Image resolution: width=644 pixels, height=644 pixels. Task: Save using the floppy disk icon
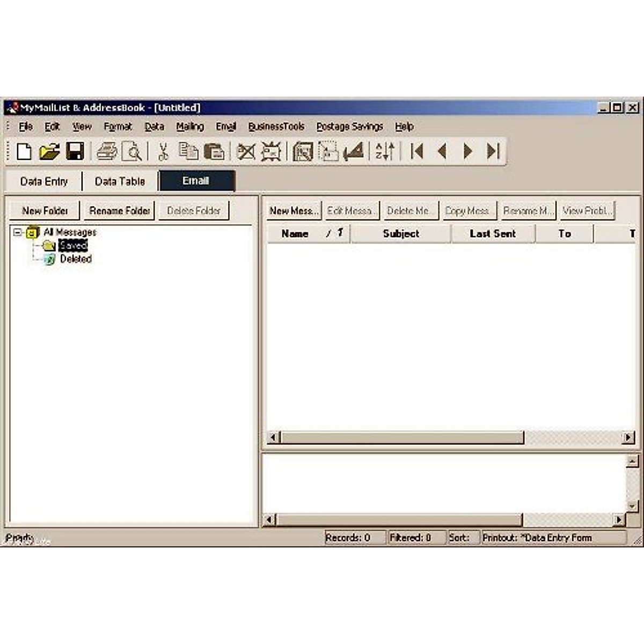tap(75, 152)
